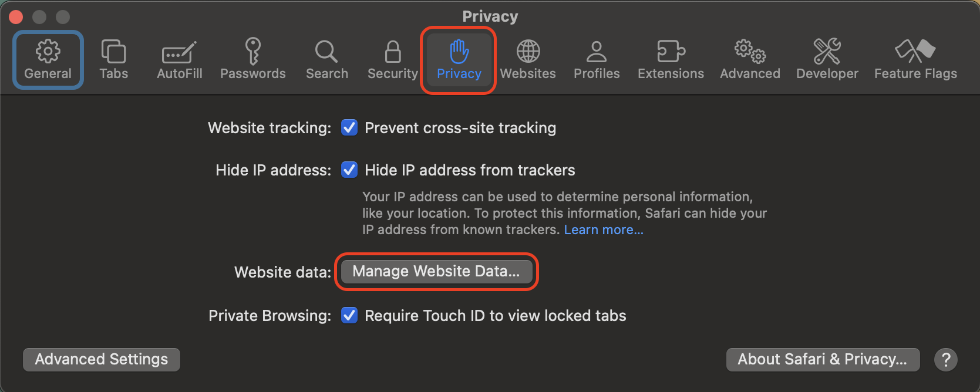The image size is (980, 392).
Task: Open Websites settings via globe icon
Action: click(527, 59)
